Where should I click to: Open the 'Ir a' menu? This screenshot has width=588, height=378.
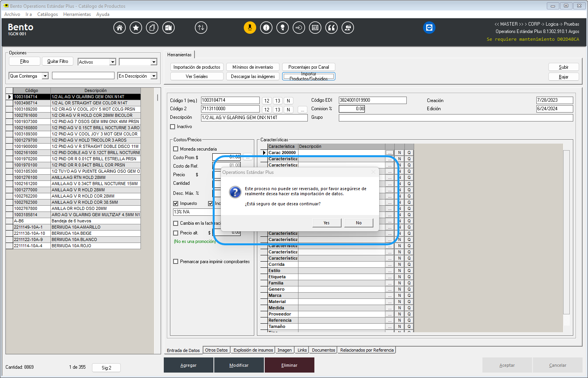(x=29, y=14)
